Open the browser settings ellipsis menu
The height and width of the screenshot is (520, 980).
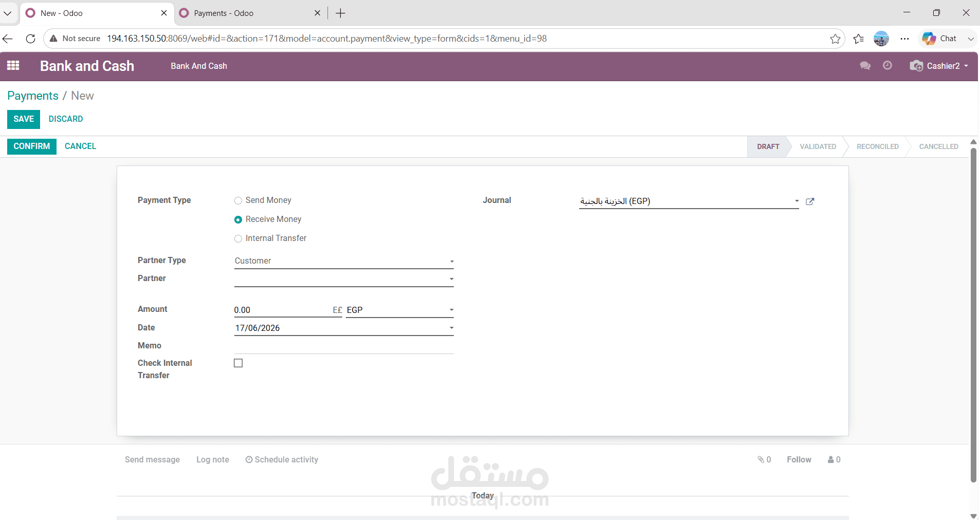tap(905, 39)
